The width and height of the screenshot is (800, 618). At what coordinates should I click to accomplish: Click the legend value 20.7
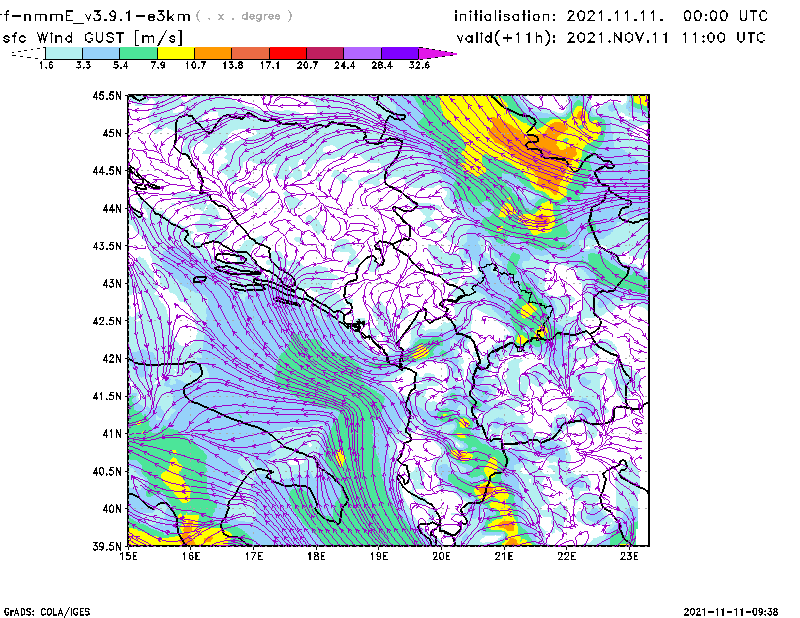(307, 65)
